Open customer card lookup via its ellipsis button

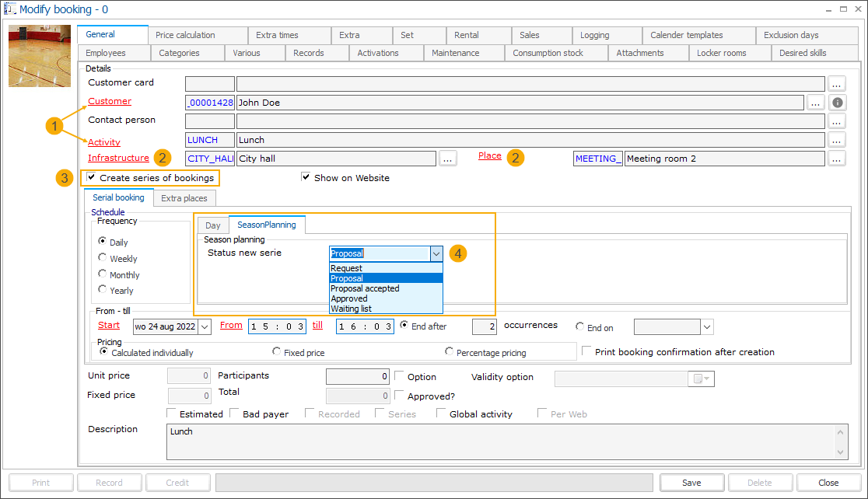[837, 83]
